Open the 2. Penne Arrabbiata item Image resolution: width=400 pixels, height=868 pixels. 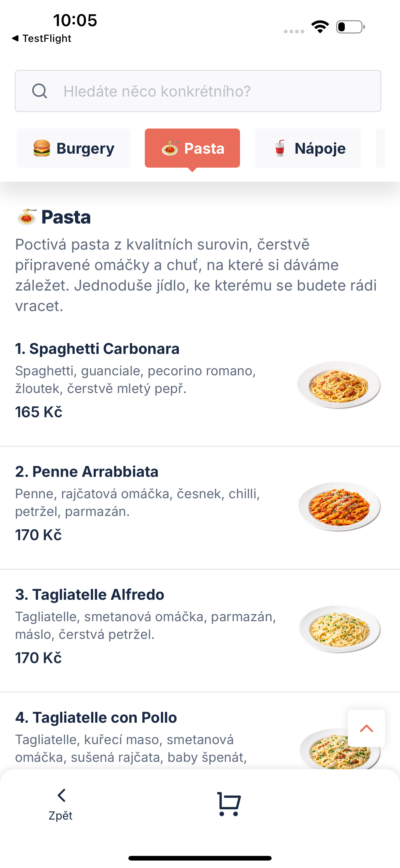point(200,508)
